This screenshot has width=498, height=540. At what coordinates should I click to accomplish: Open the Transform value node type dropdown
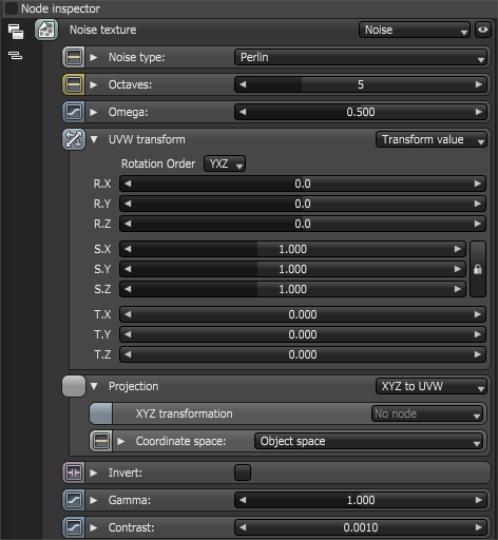[431, 139]
